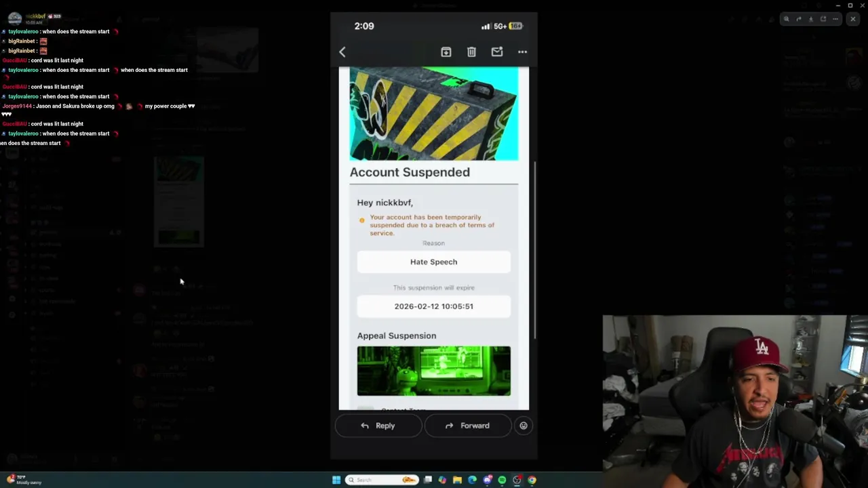Click the taskbar Search box
Viewport: 868px width, 488px height.
(x=382, y=480)
